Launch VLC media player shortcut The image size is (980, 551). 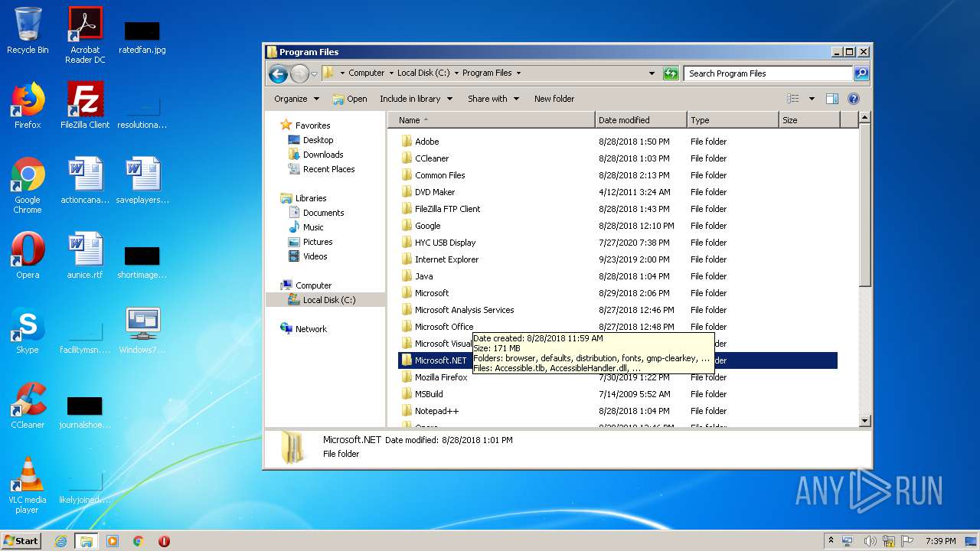tap(28, 485)
